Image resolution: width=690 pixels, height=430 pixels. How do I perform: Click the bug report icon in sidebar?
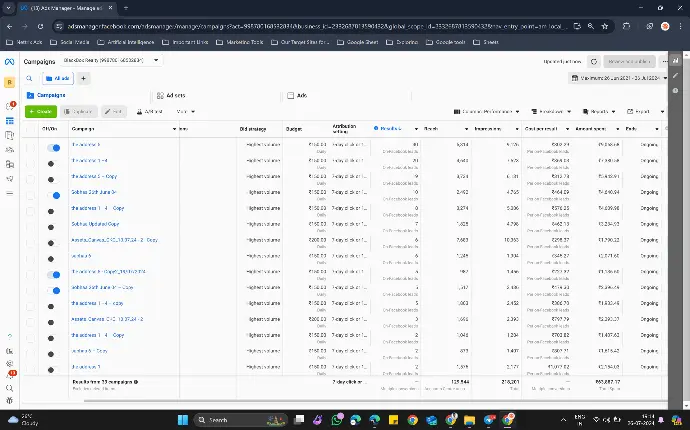(x=10, y=401)
